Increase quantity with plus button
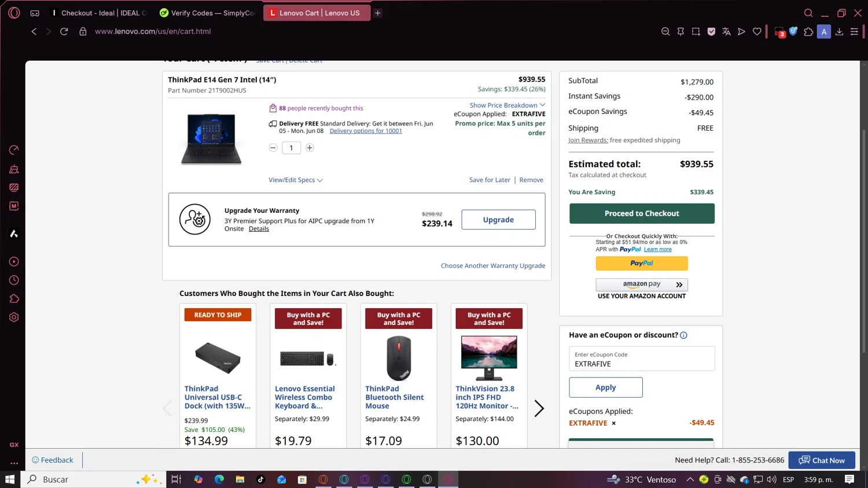The width and height of the screenshot is (868, 488). [310, 148]
